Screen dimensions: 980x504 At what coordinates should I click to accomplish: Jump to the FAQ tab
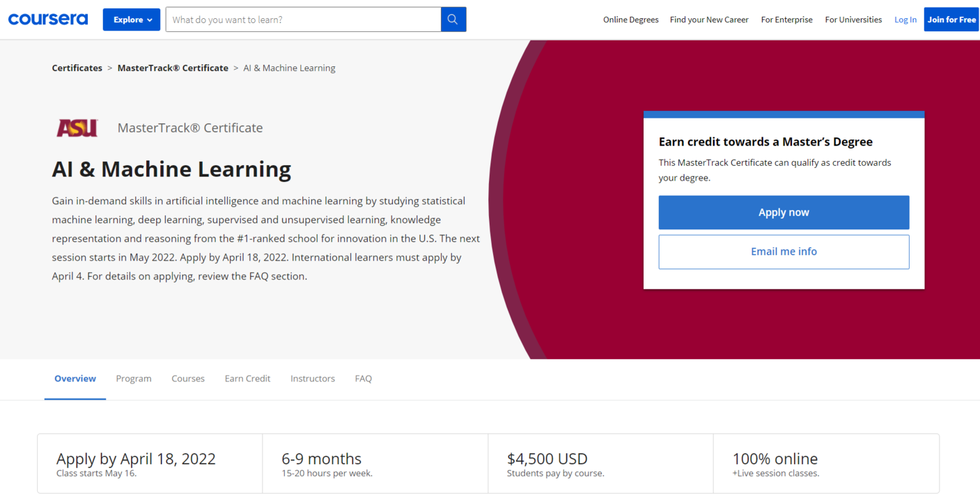(364, 379)
